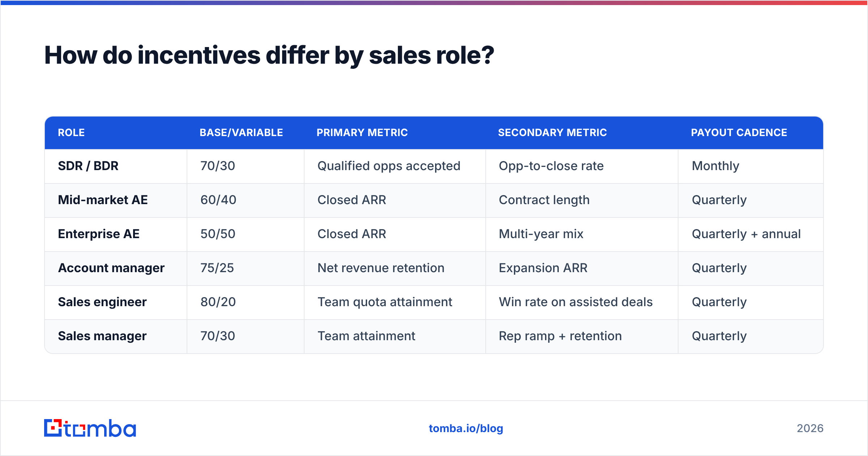Click 70/30 in the Sales manager row
Viewport: 868px width, 456px height.
tap(218, 336)
